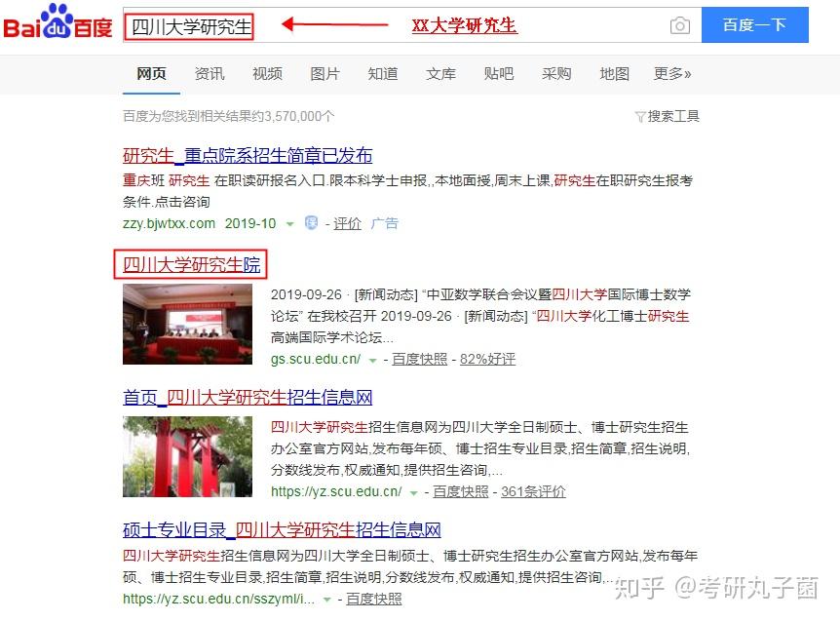The image size is (840, 621).
Task: Select the 地图 tab
Action: [x=615, y=73]
